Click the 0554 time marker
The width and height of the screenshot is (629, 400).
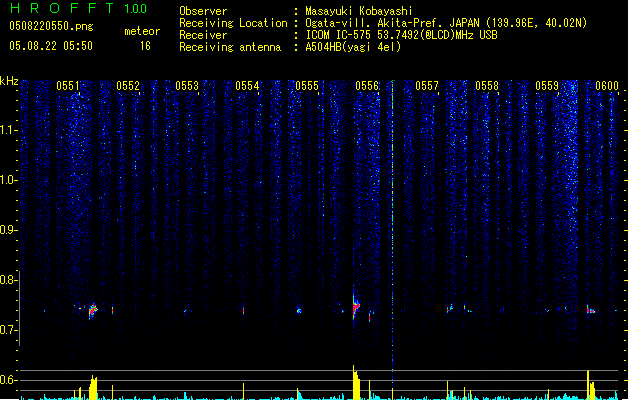247,86
